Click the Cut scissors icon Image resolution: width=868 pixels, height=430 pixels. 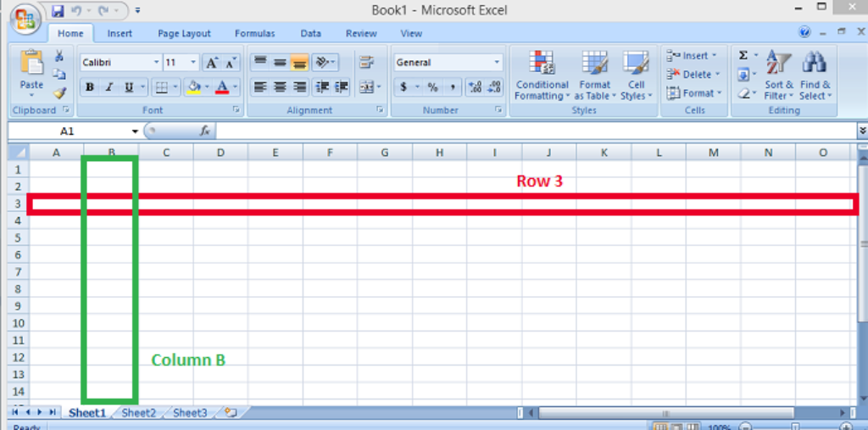[59, 56]
